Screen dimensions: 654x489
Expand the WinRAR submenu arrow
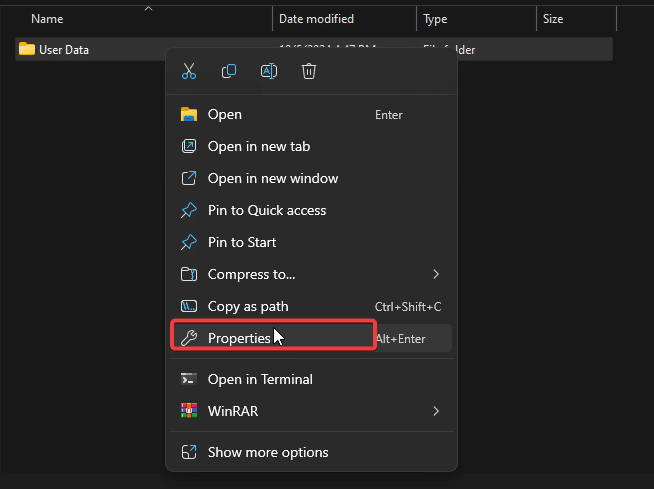coord(436,411)
